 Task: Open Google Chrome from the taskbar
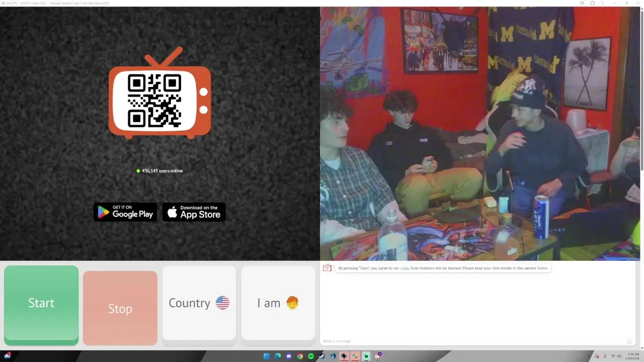click(x=300, y=356)
